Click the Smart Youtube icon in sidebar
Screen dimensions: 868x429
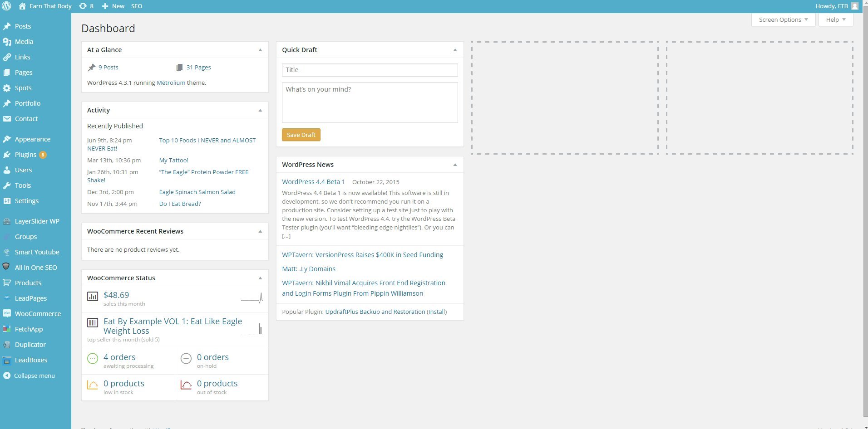tap(7, 252)
